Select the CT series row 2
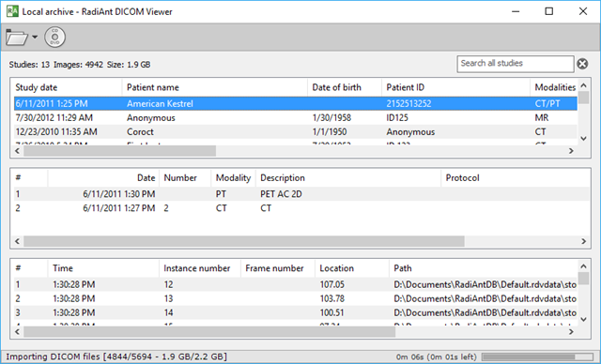Image resolution: width=601 pixels, height=364 pixels. click(x=301, y=208)
